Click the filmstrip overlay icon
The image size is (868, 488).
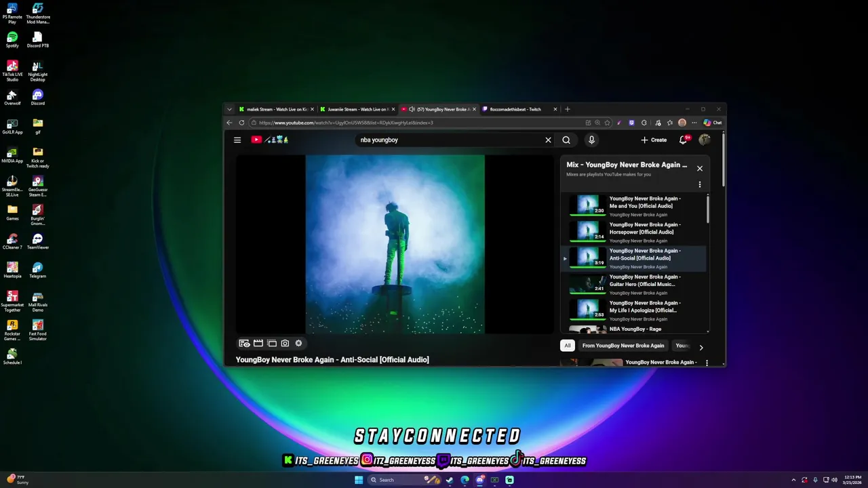pos(272,344)
